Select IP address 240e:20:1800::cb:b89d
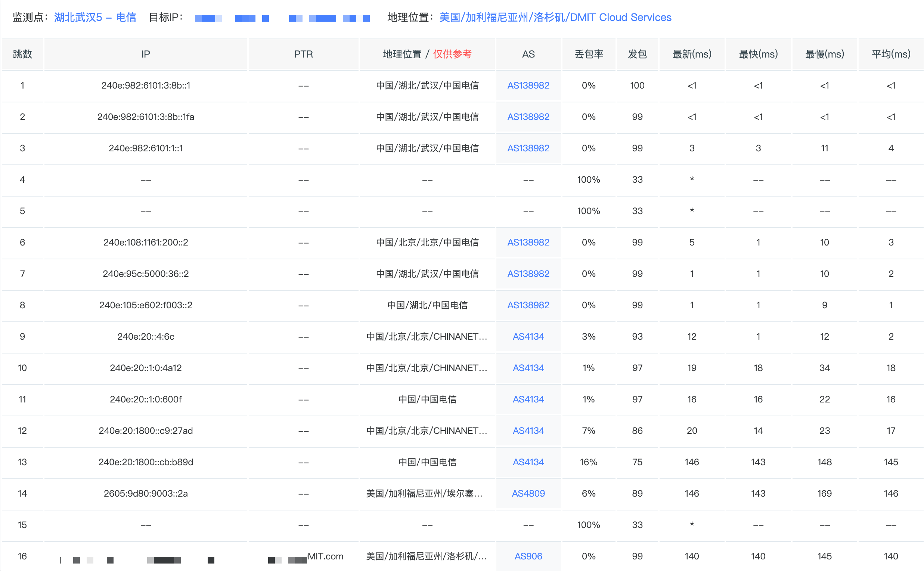Viewport: 924px width, 571px height. 146,462
